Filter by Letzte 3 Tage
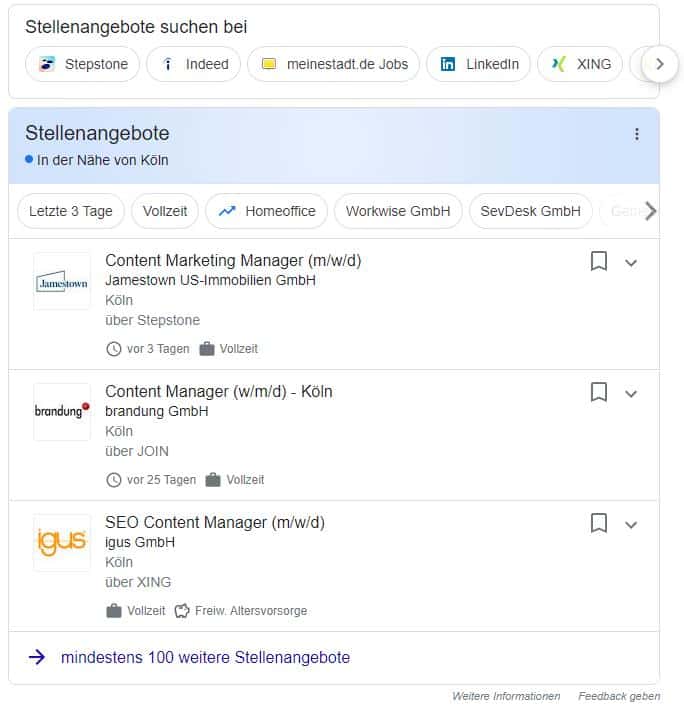This screenshot has width=684, height=711. (71, 211)
